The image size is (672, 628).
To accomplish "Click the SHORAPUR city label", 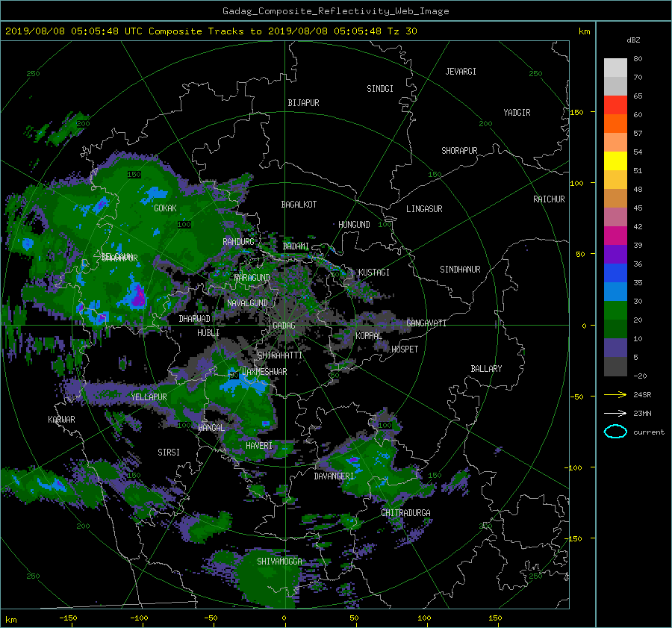I will [x=459, y=151].
